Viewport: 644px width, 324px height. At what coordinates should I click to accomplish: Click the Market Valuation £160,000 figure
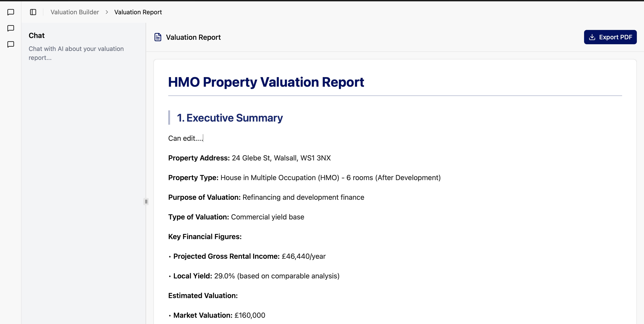[x=249, y=315]
